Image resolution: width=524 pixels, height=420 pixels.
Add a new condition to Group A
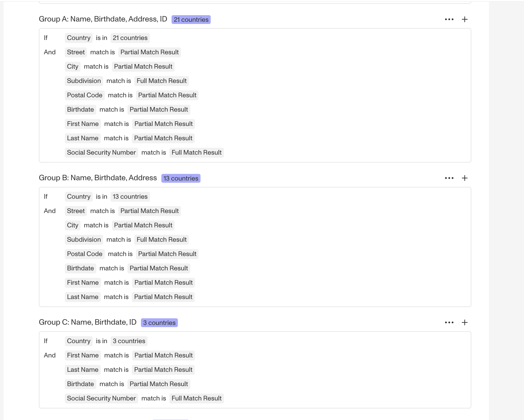click(464, 19)
